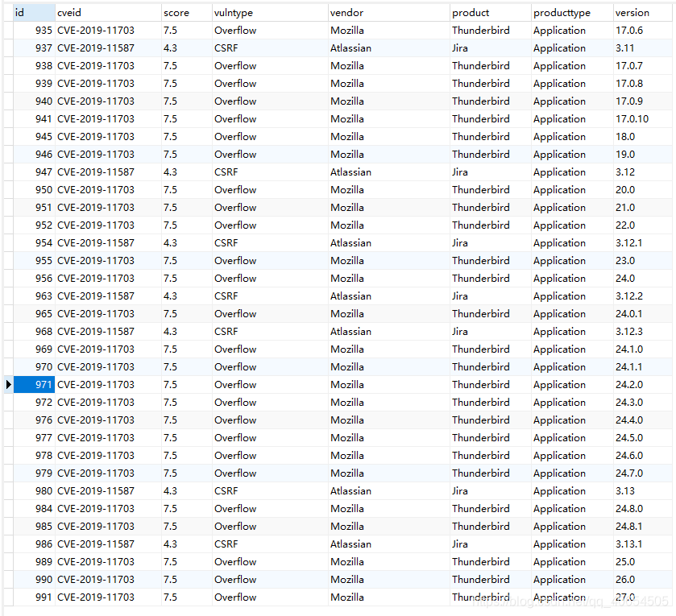Click the score column header
This screenshot has width=676, height=616.
pyautogui.click(x=187, y=13)
